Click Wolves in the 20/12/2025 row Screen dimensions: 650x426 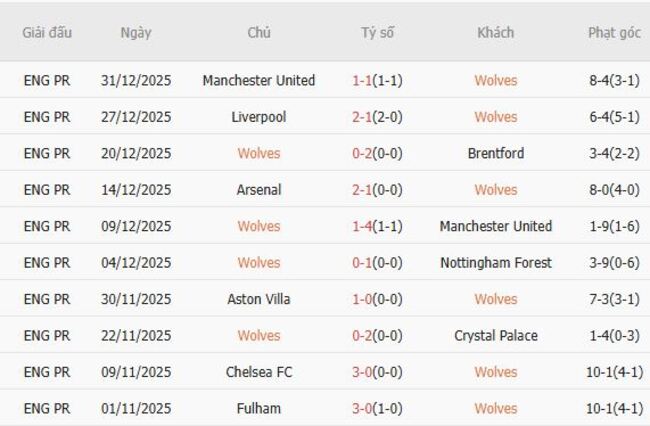[258, 154]
